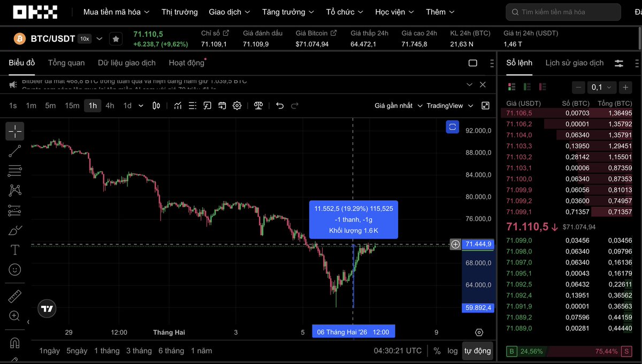Add BTC/USDT to favorites star
Screen dimensions: 642x364
116,38
